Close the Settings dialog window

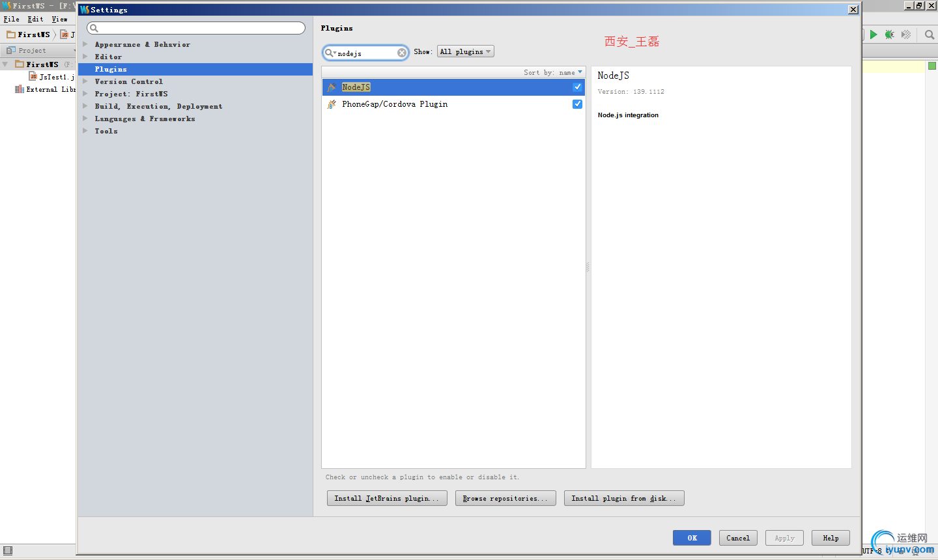click(853, 10)
